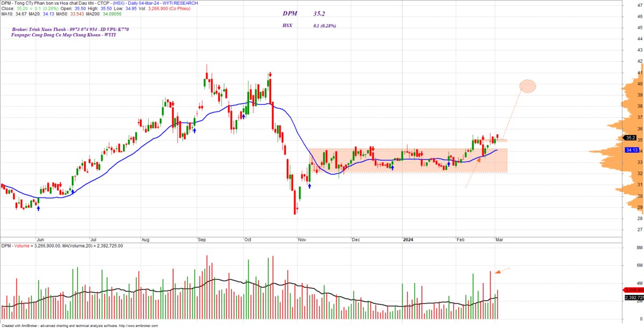This screenshot has width=644, height=328.
Task: Click the 'Dec' month marker on time axis
Action: 356,241
